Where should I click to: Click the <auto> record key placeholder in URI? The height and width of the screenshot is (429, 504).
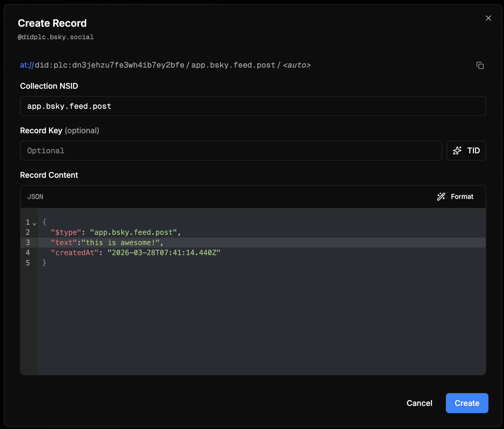click(x=297, y=65)
